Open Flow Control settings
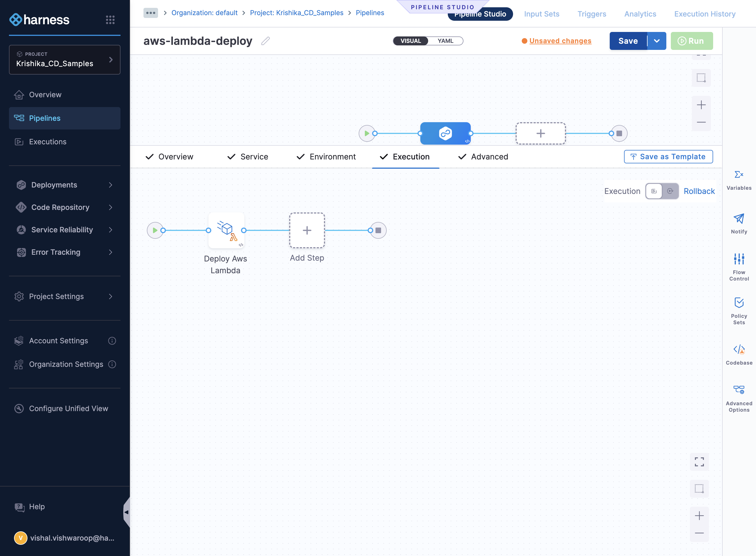756x556 pixels. point(739,267)
